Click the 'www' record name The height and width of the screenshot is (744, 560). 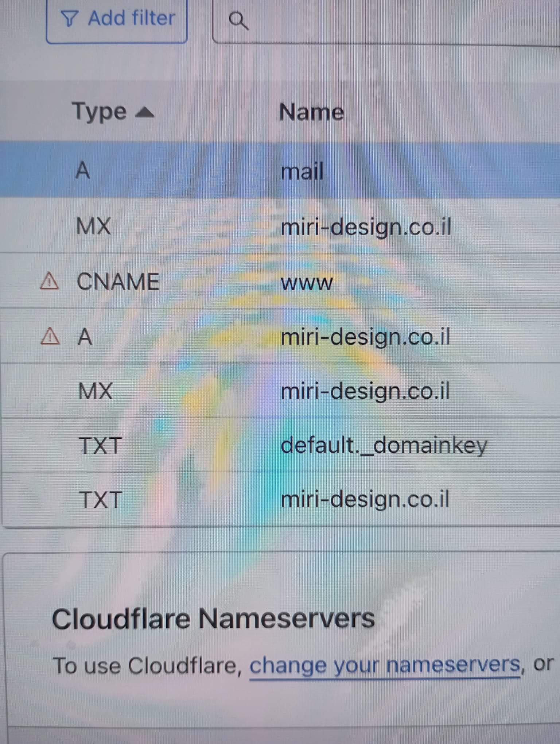point(307,283)
